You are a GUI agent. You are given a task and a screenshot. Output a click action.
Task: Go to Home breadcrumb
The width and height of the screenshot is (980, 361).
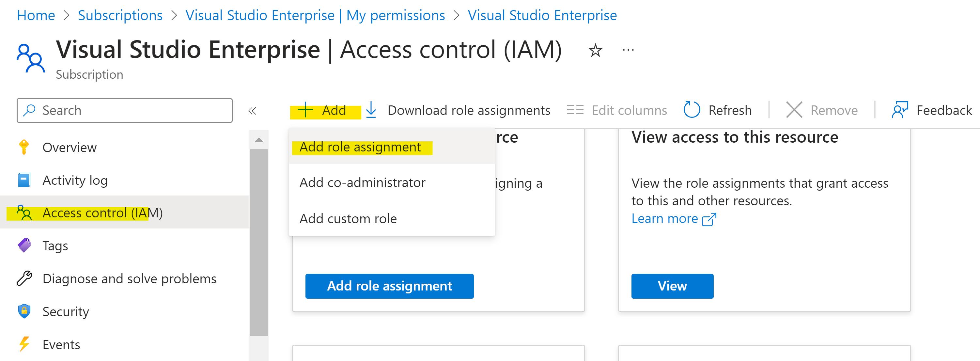[x=36, y=15]
